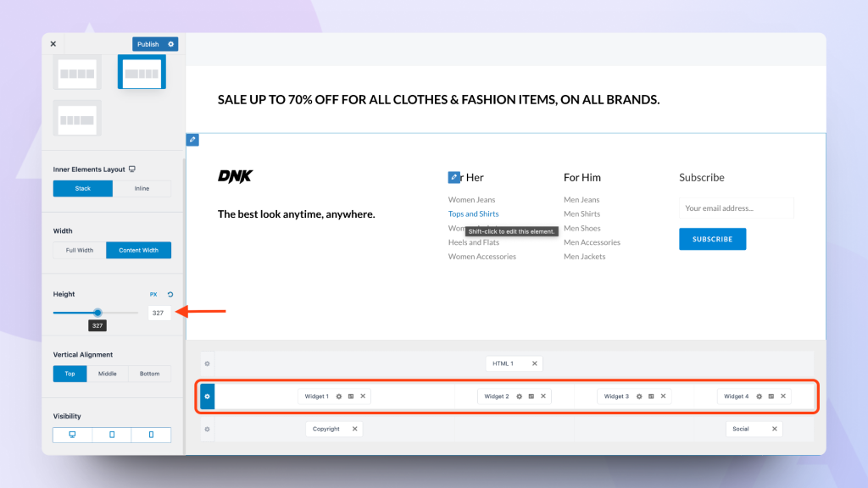Viewport: 868px width, 488px height.
Task: Click the device icon next to Inner Elements Layout
Action: [x=132, y=169]
